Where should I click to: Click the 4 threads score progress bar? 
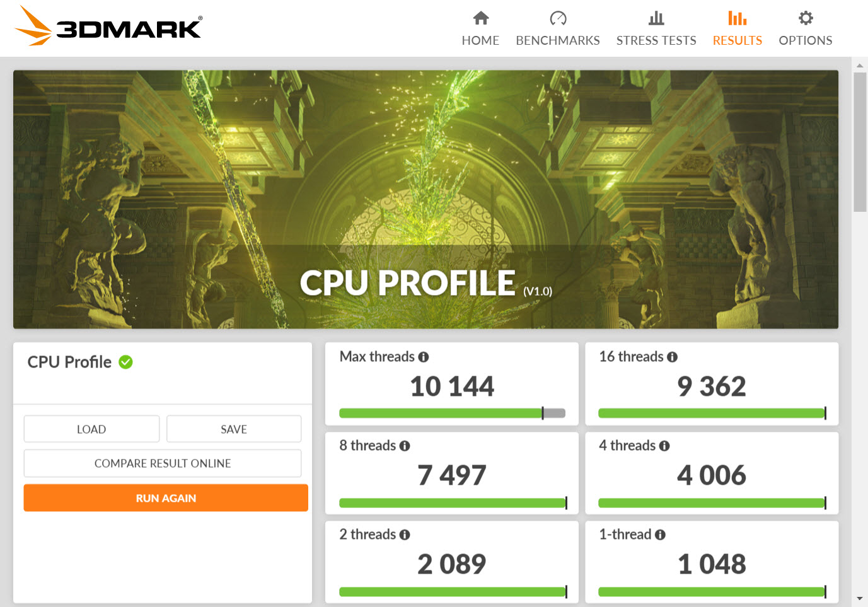pyautogui.click(x=712, y=503)
